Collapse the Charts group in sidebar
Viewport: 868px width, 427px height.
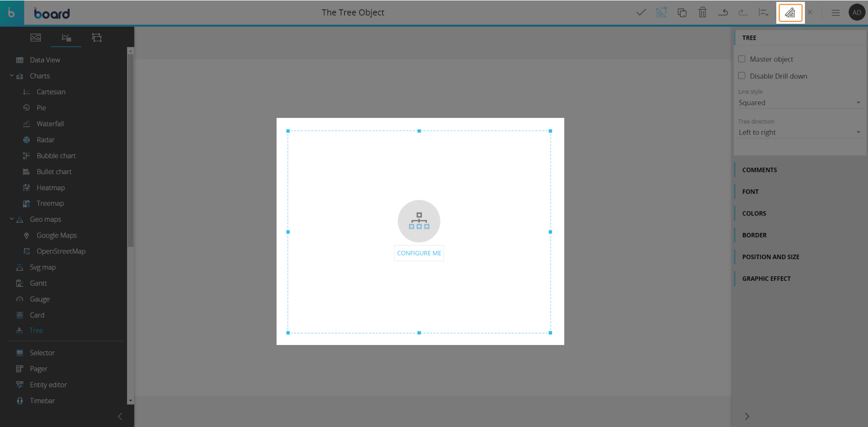click(x=12, y=76)
